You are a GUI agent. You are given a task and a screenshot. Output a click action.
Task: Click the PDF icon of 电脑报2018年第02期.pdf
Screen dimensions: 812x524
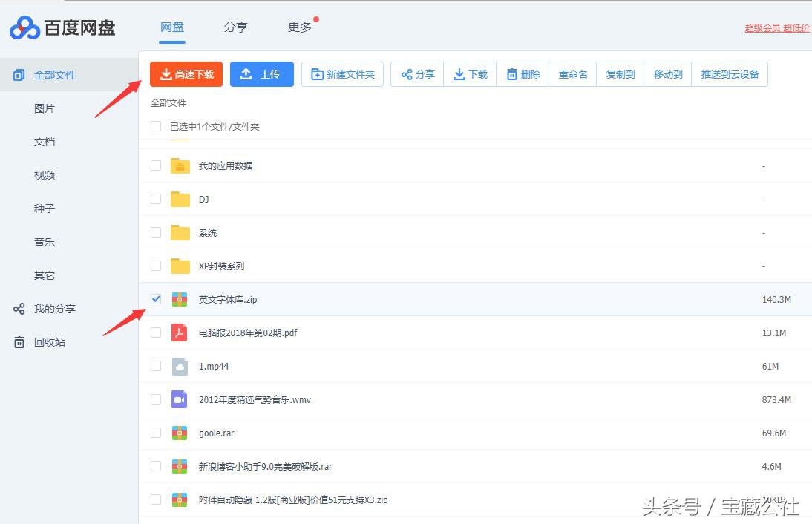(x=180, y=333)
